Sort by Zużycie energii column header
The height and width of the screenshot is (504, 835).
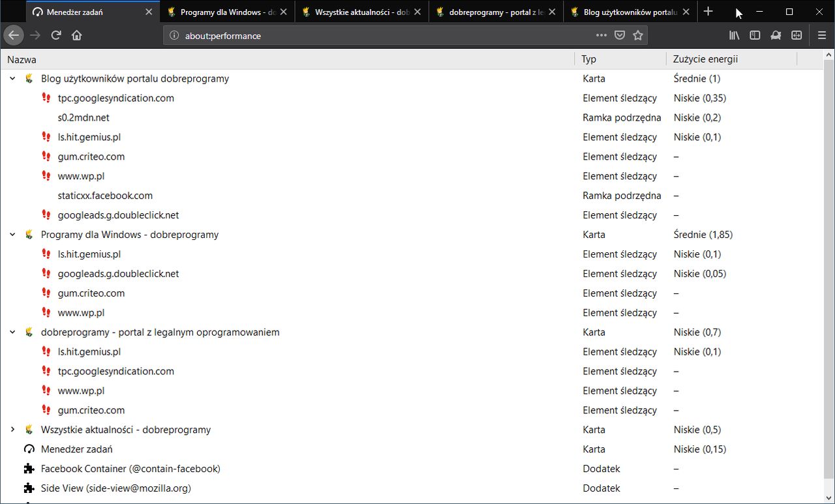click(x=705, y=59)
